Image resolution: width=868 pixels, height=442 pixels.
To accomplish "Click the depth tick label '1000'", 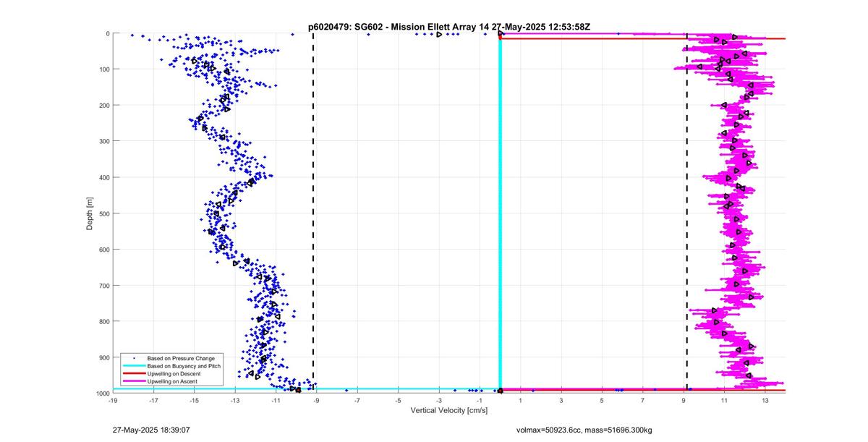I will click(102, 394).
